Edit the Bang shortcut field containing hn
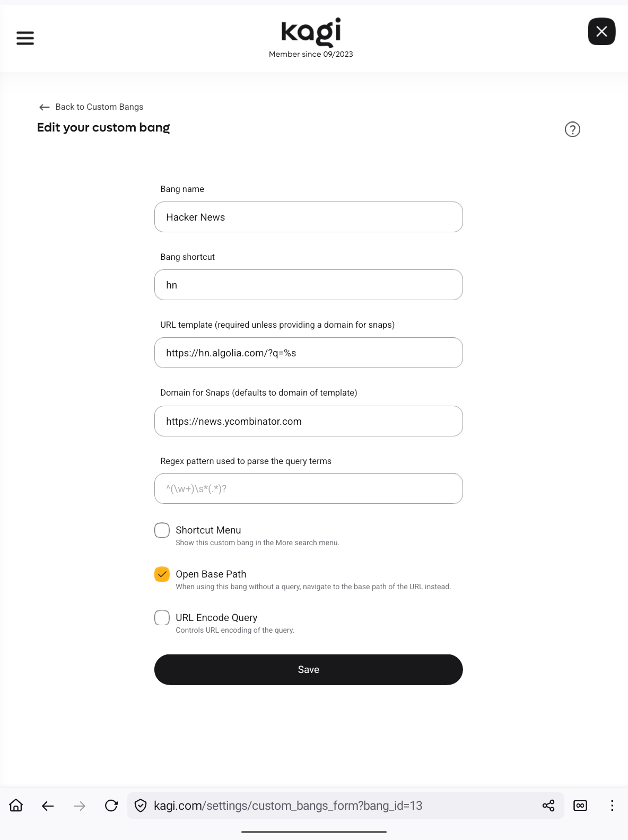Screen dimensions: 628x840 click(x=308, y=285)
